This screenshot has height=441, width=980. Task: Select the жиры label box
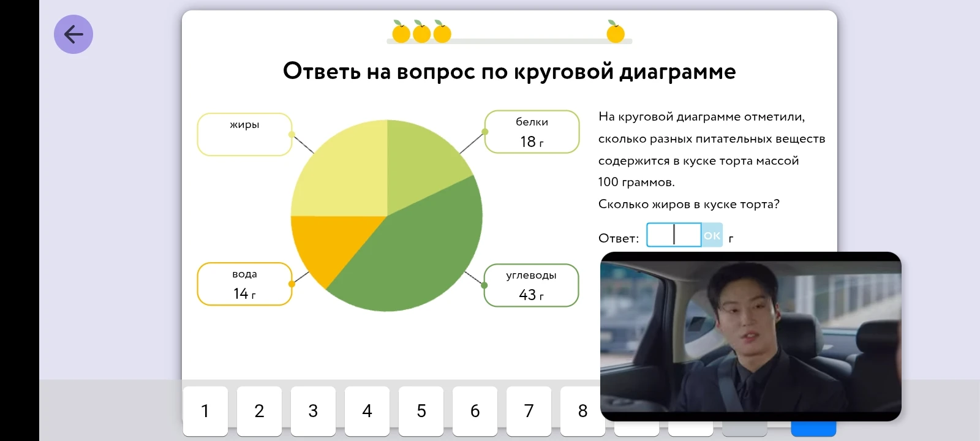point(244,134)
